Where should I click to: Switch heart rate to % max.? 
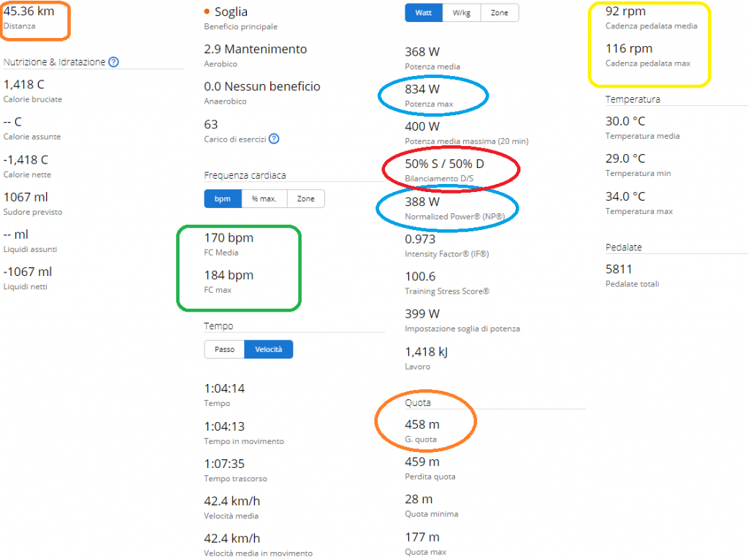pos(264,199)
